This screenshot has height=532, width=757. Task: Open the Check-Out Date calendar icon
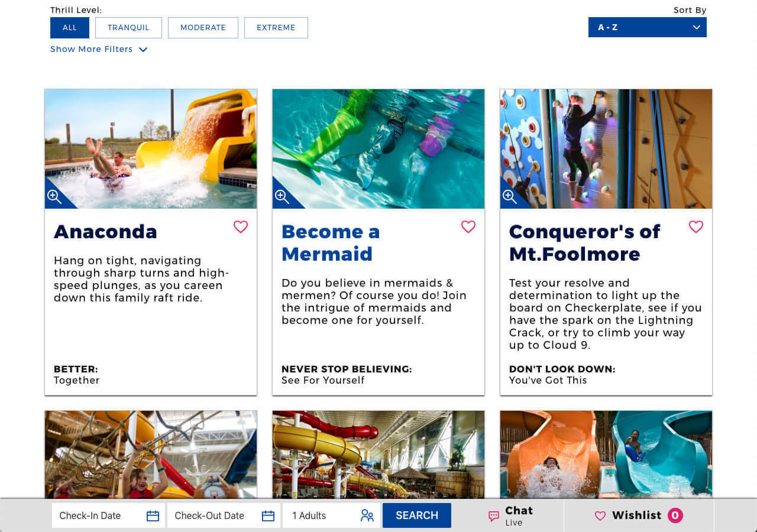click(x=268, y=516)
